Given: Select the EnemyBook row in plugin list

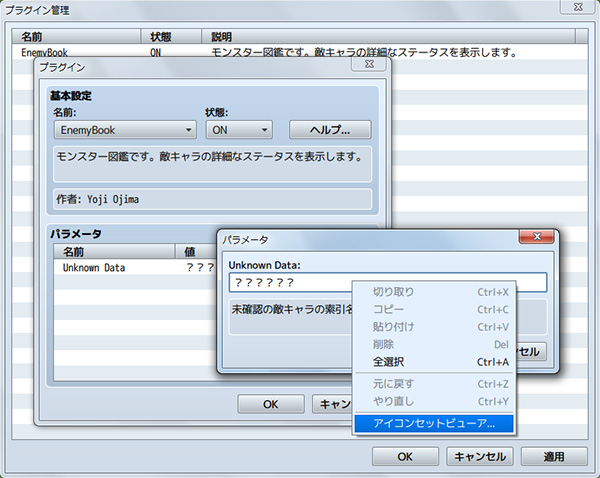Looking at the screenshot, I should (300, 51).
